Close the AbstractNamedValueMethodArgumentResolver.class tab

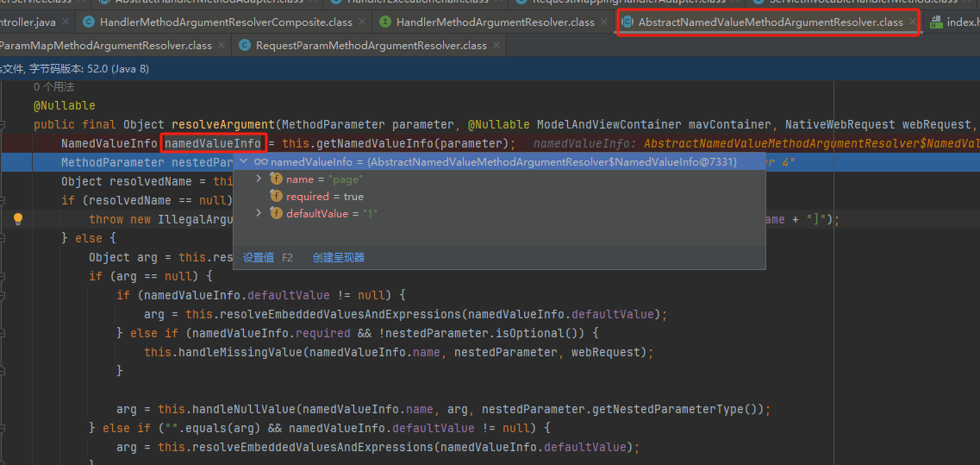pos(913,22)
